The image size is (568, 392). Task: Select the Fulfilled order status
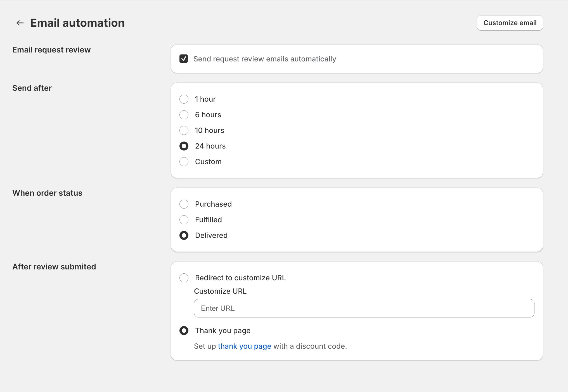(x=184, y=220)
